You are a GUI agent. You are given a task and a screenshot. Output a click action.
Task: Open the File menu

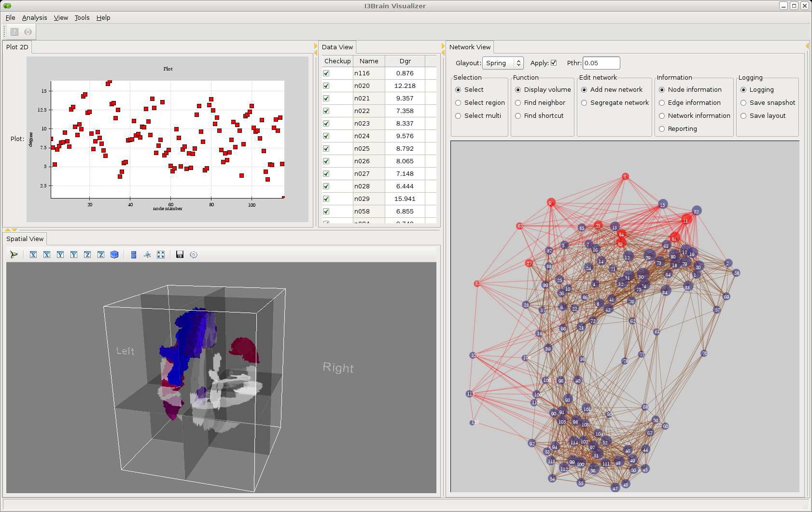point(10,17)
